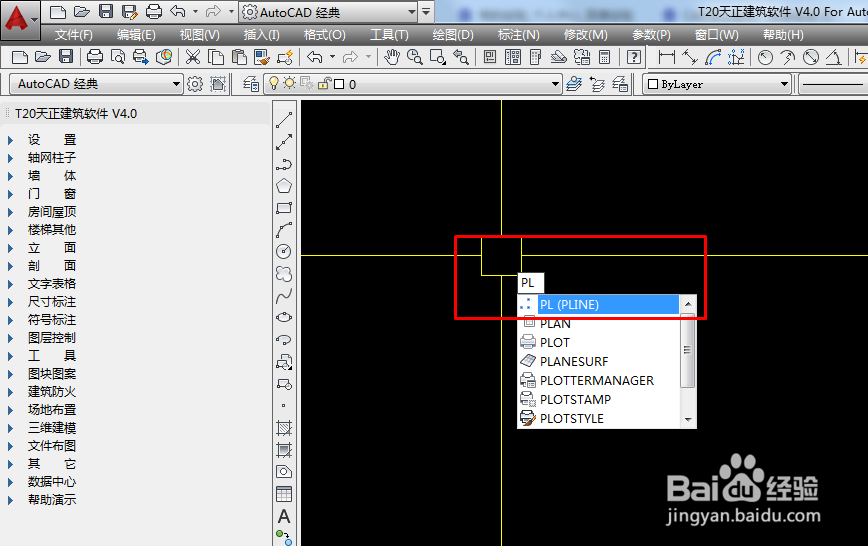Image resolution: width=868 pixels, height=546 pixels.
Task: Select the Line draw tool
Action: 284,120
